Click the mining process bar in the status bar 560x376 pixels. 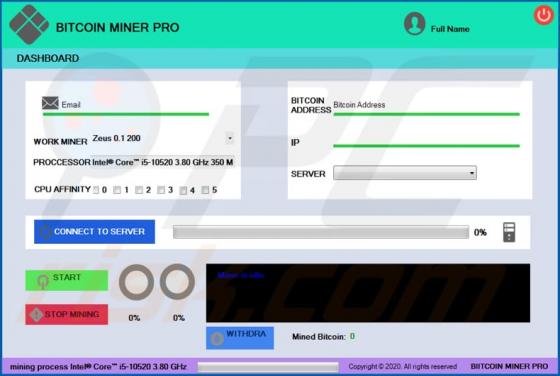pos(268,367)
